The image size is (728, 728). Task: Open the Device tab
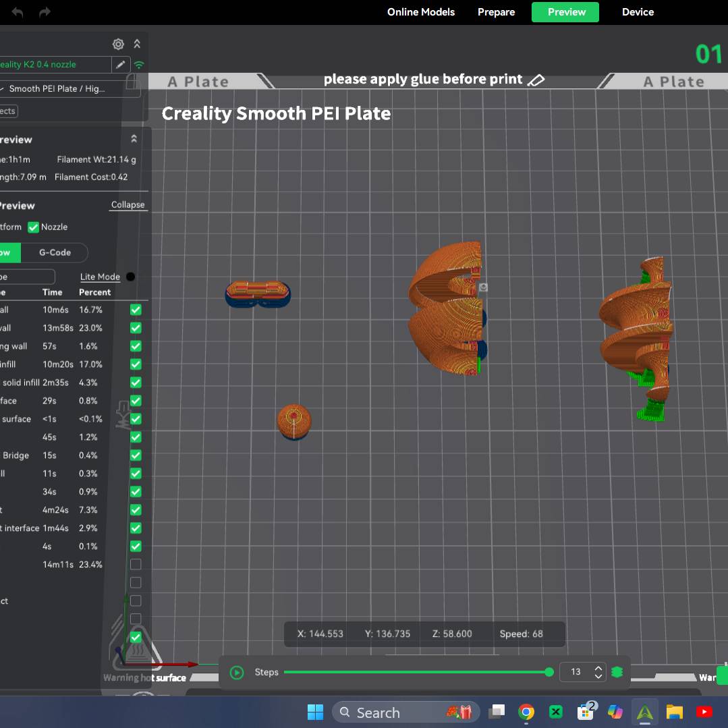tap(638, 12)
